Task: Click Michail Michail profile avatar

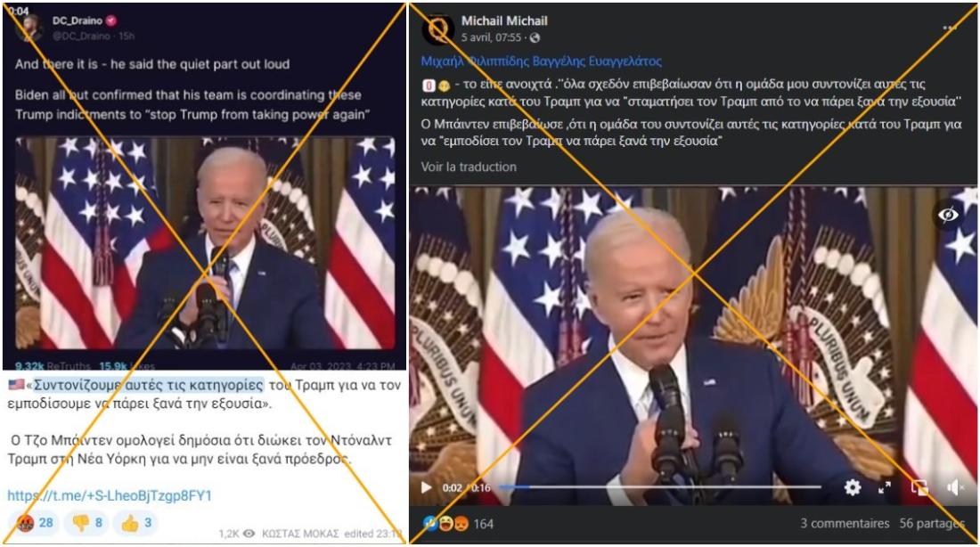Action: [438, 29]
